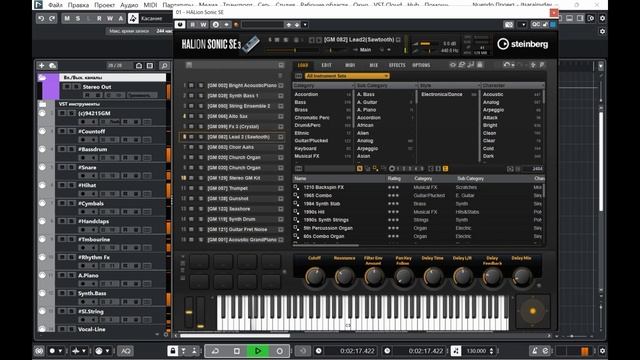Toggle global Mute M button in toolbar
The width and height of the screenshot is (640, 360).
[67, 18]
